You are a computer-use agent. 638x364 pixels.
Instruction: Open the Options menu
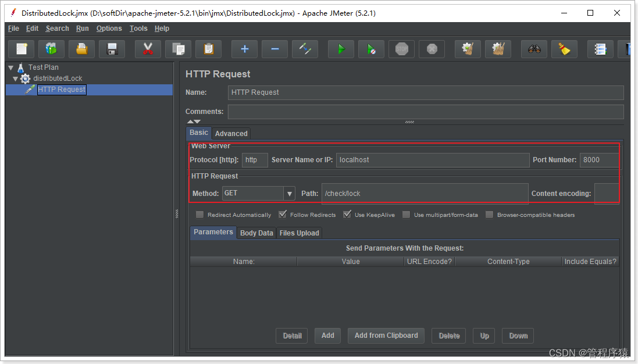point(109,28)
